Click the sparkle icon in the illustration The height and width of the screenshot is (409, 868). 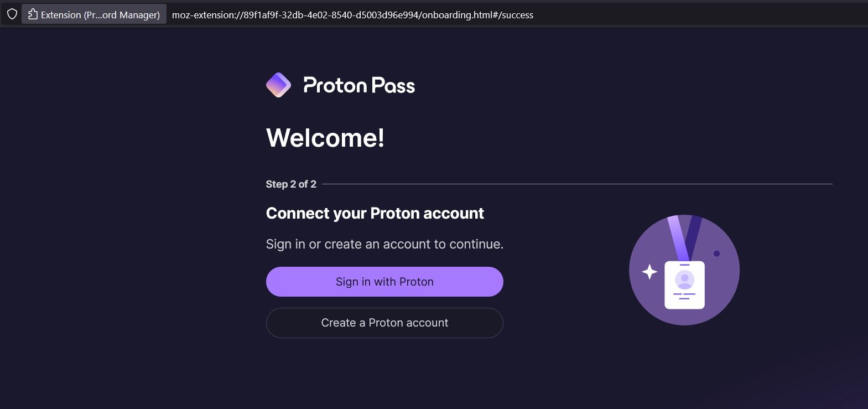click(x=651, y=271)
